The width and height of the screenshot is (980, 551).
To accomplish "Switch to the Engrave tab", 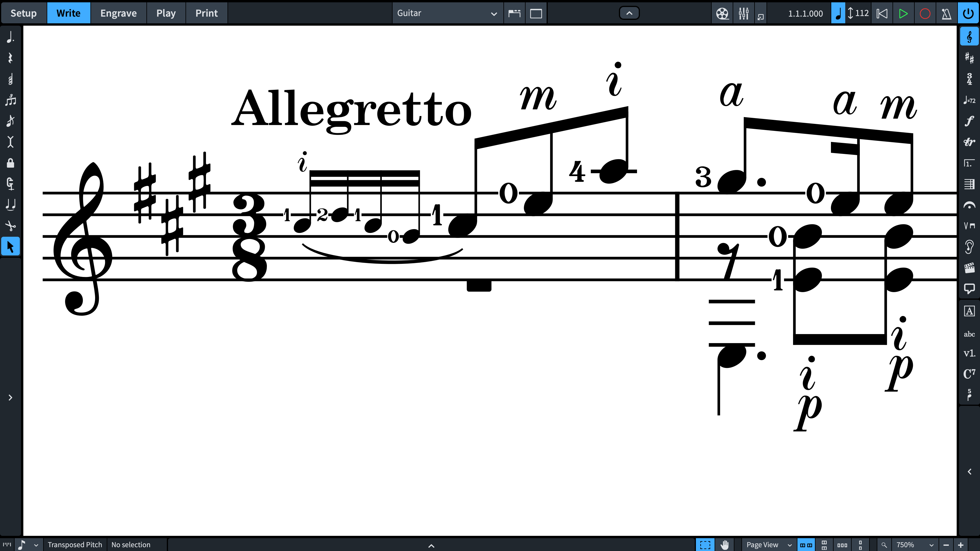I will coord(118,13).
